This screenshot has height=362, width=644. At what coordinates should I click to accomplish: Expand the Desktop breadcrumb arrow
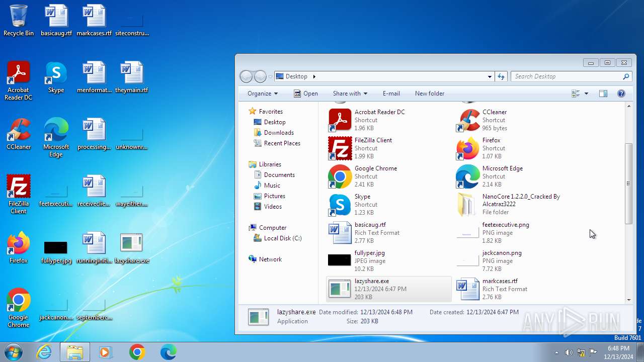[x=314, y=76]
